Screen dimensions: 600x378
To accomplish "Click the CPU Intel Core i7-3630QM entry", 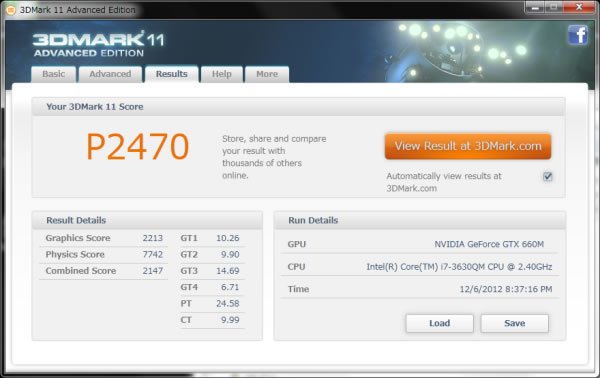I will click(x=459, y=267).
